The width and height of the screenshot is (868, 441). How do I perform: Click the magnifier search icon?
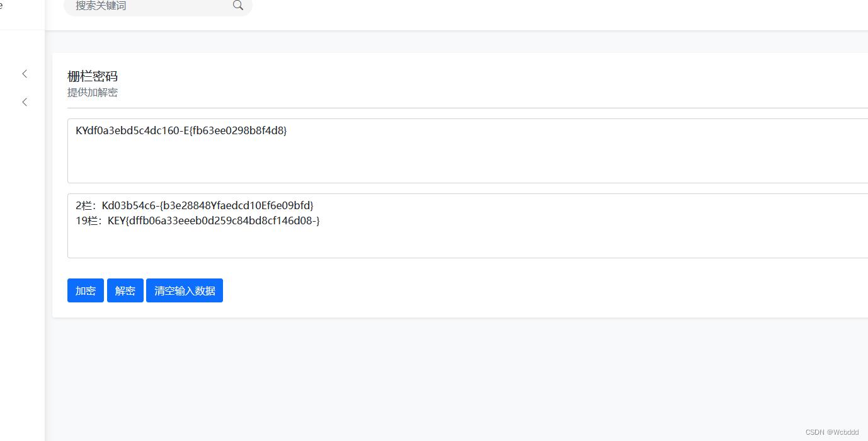[237, 5]
